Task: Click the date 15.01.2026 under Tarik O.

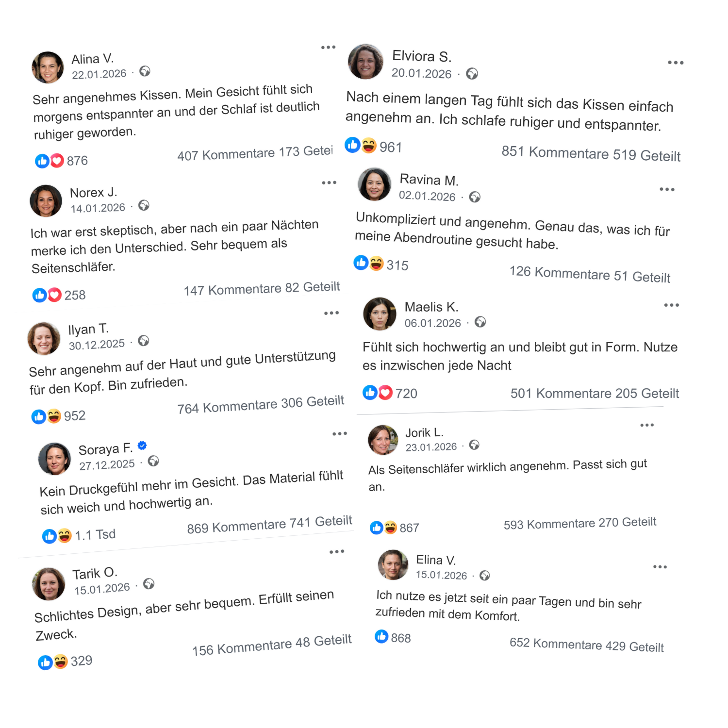Action: (102, 589)
